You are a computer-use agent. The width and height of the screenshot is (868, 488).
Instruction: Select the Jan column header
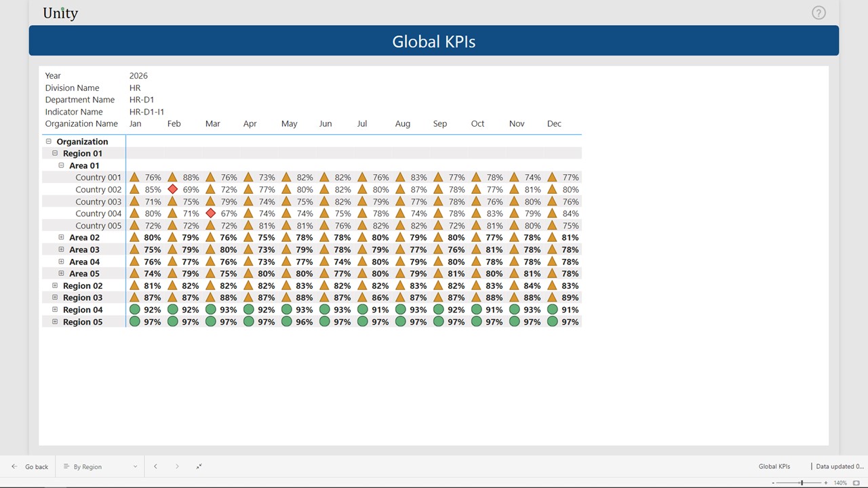point(136,123)
